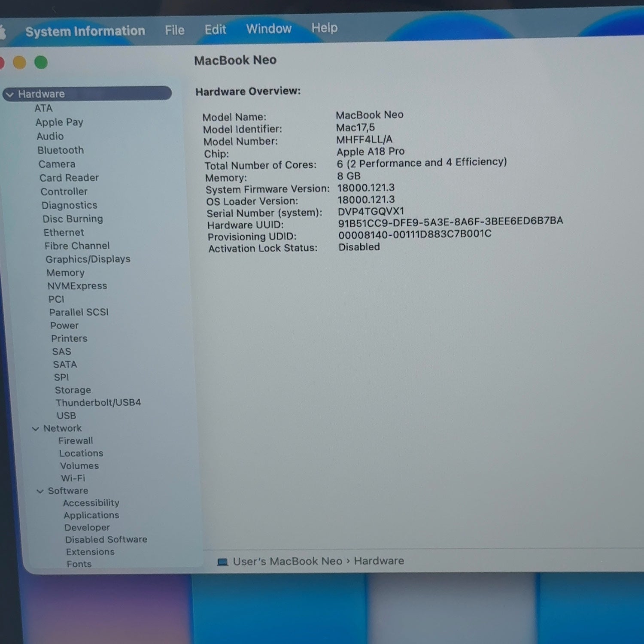Click the laptop icon in the path bar
Screen dimensions: 644x644
point(222,562)
